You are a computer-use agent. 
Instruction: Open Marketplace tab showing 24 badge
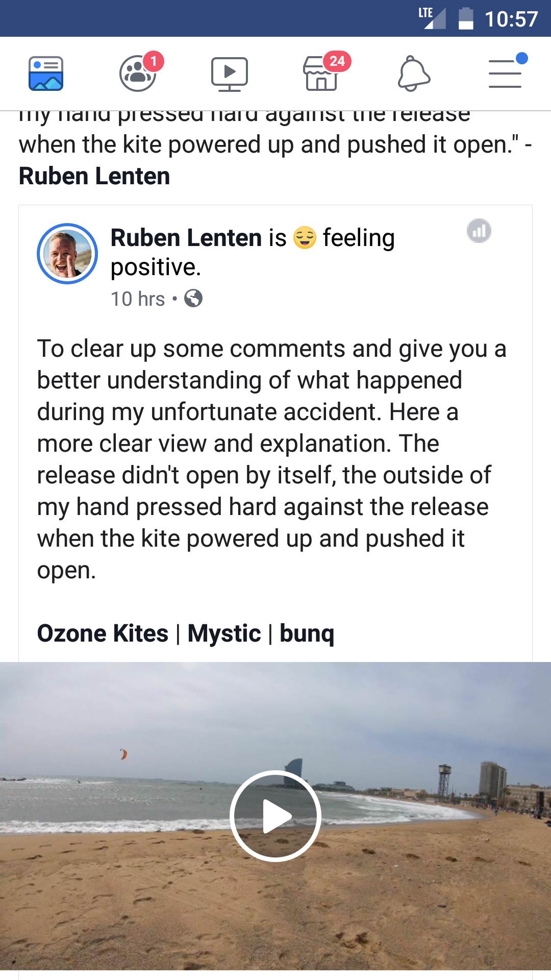[x=321, y=73]
